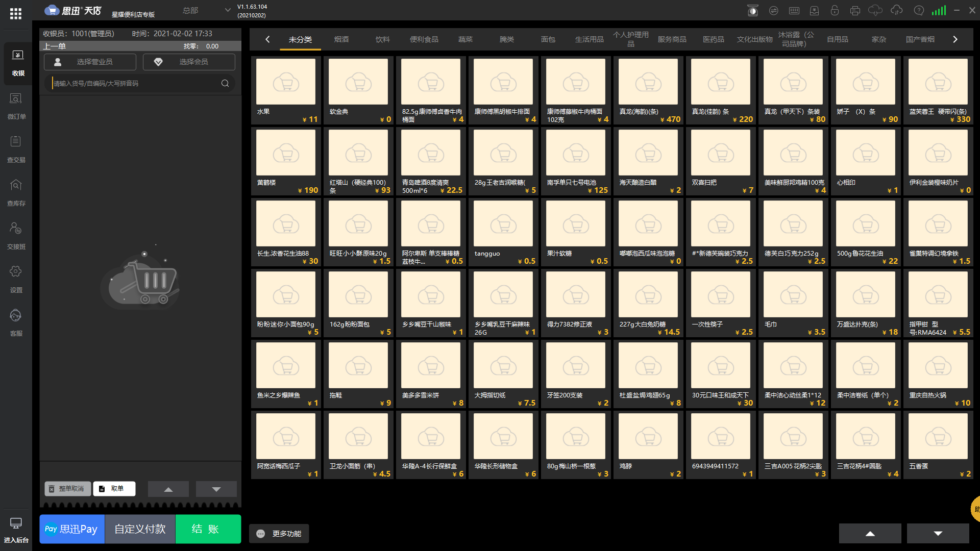Add 一次性筷子 ¥2.5 product tile
Screen dimensions: 980x551
click(x=721, y=303)
